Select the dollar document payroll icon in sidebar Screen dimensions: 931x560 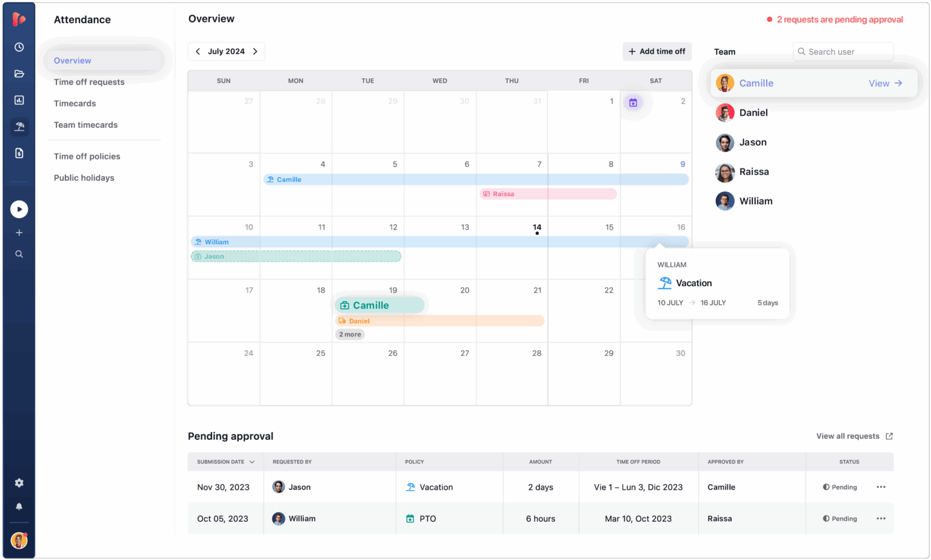point(19,153)
